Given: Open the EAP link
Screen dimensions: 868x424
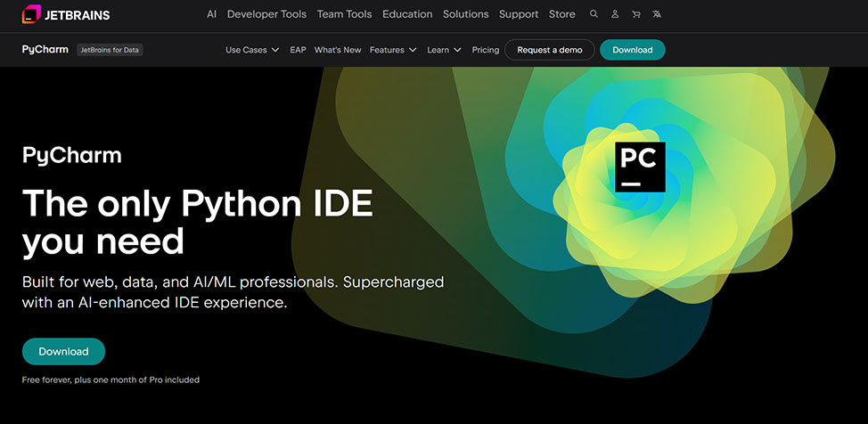Looking at the screenshot, I should pos(298,50).
